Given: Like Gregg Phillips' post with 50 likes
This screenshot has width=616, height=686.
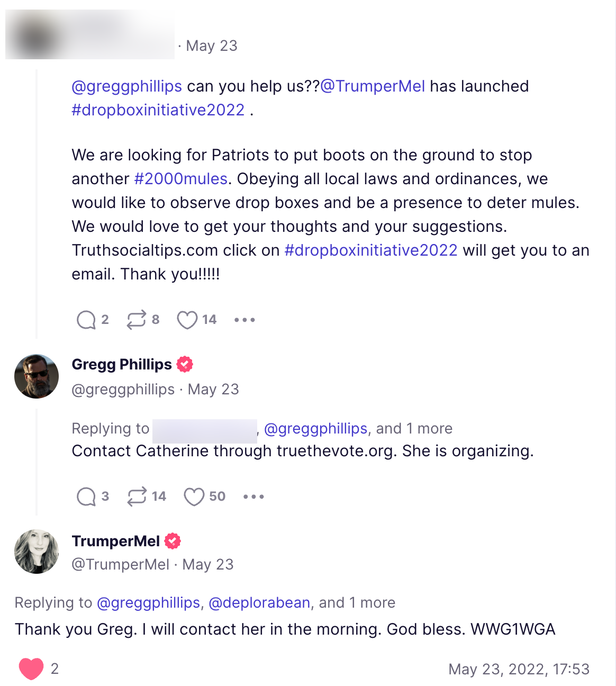Looking at the screenshot, I should tap(194, 497).
